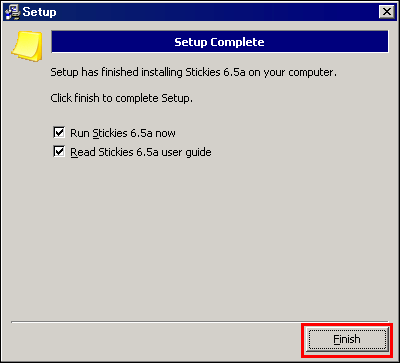This screenshot has width=400, height=363.
Task: Close the Setup dialog window
Action: 386,12
